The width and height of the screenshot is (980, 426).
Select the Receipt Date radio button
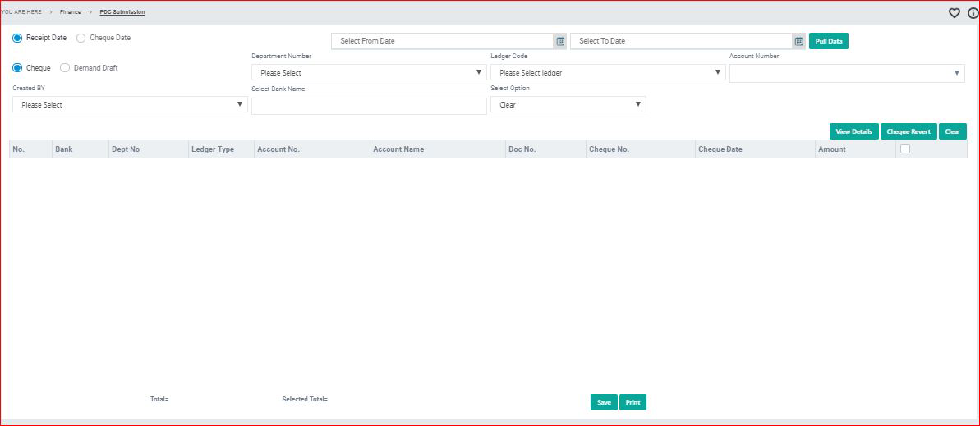[18, 38]
